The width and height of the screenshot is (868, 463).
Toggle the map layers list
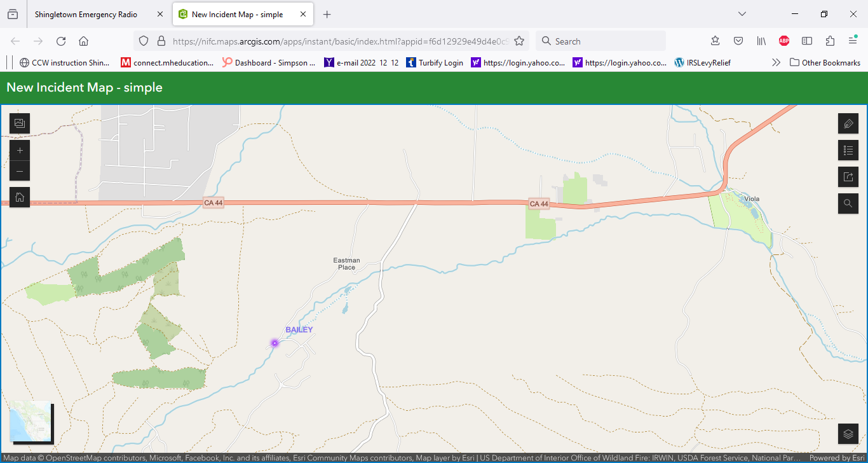coord(848,434)
